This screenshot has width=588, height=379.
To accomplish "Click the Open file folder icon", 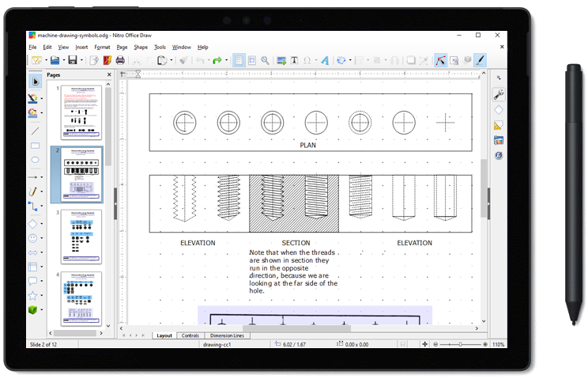I will [55, 60].
